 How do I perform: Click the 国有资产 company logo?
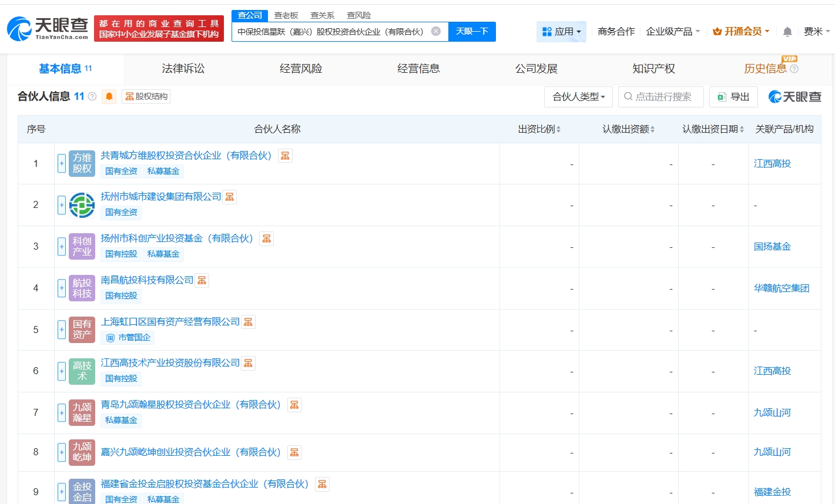[x=82, y=330]
